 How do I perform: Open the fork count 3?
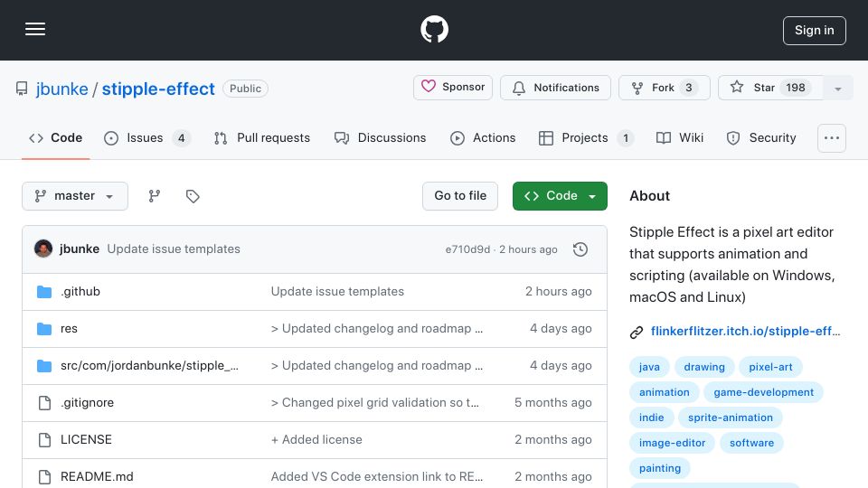689,88
